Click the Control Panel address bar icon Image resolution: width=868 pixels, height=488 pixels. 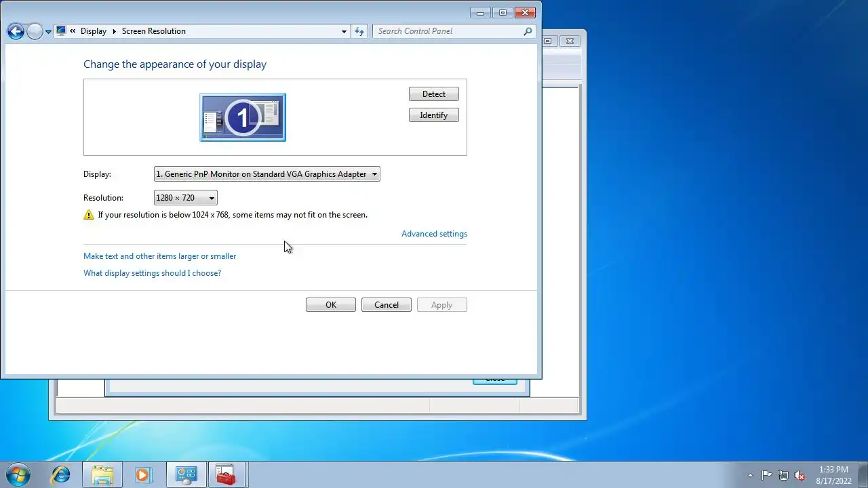[61, 31]
